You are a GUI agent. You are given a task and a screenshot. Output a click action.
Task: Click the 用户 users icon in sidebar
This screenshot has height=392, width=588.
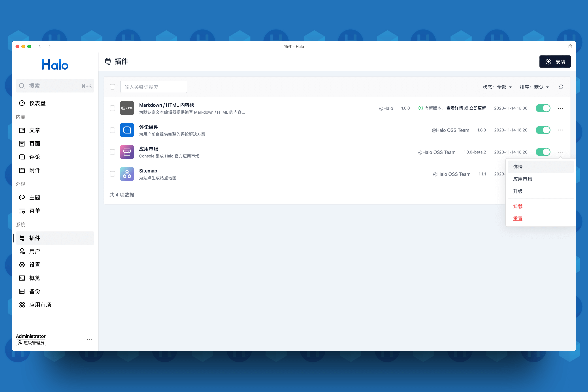[22, 251]
